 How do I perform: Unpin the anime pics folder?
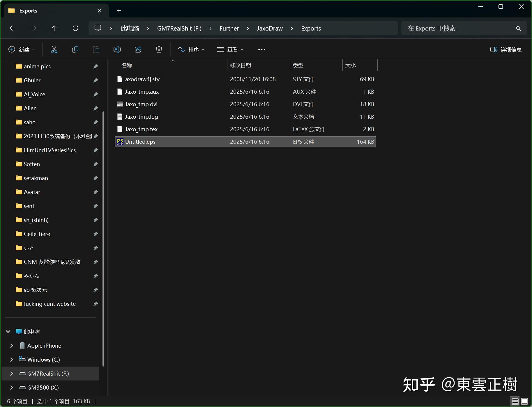pyautogui.click(x=96, y=66)
